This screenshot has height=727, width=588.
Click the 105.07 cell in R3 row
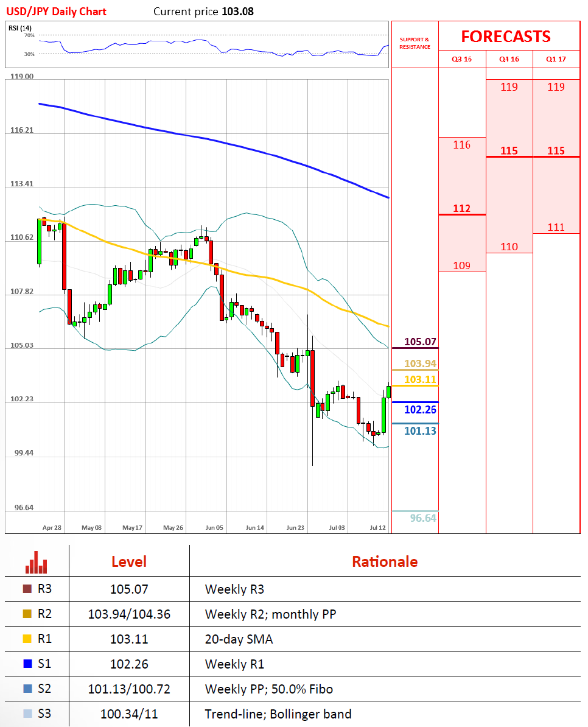[x=129, y=589]
